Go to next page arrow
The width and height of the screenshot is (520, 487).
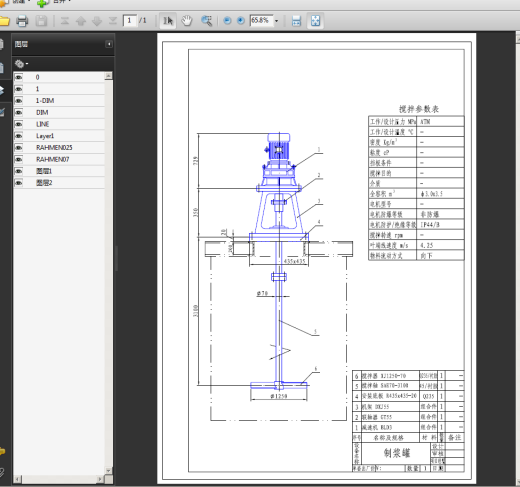97,21
